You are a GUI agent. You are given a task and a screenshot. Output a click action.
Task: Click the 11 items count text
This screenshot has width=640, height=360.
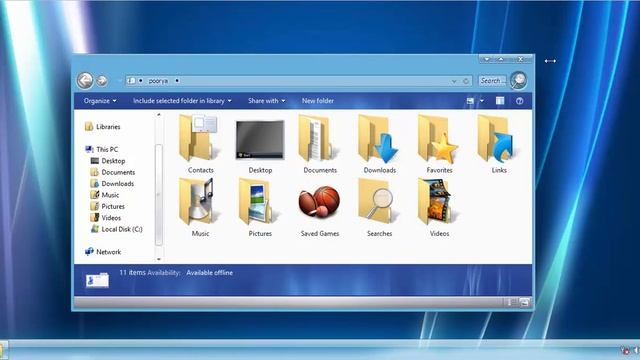[x=132, y=272]
